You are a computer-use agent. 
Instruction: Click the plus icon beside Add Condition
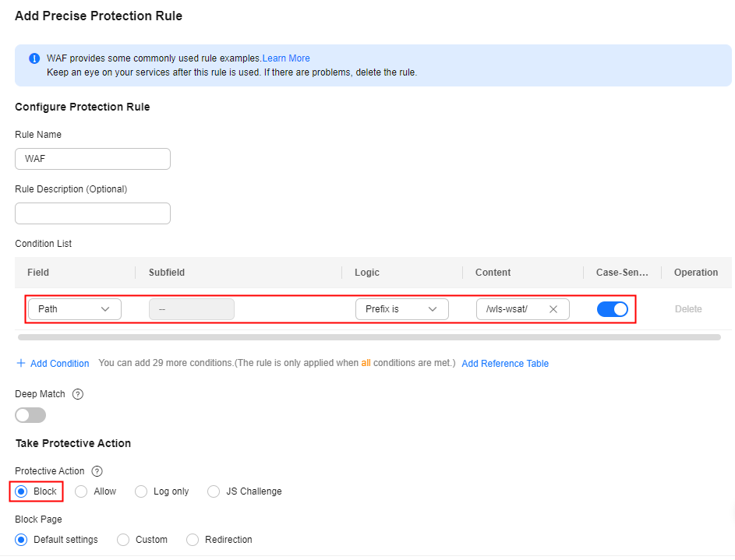(x=21, y=363)
